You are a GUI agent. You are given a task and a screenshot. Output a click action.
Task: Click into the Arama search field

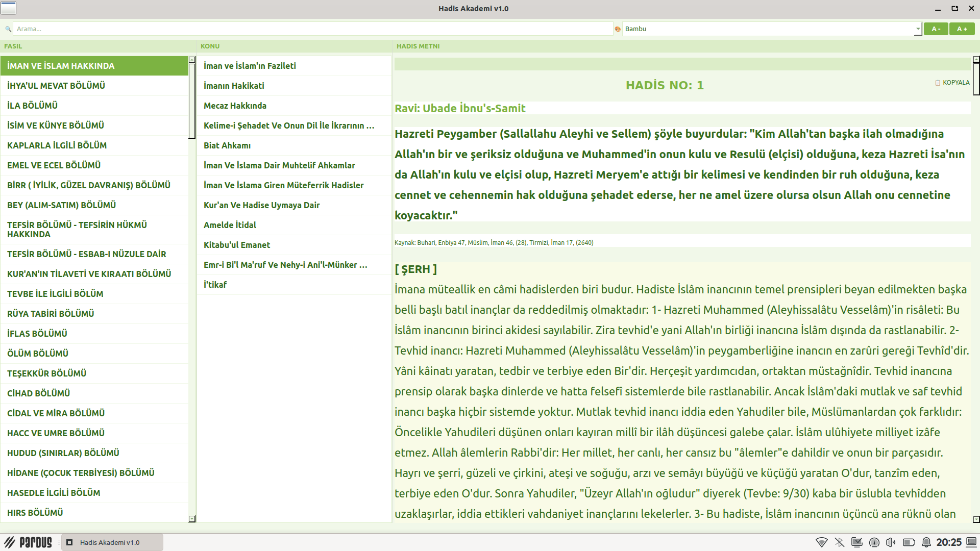click(311, 29)
